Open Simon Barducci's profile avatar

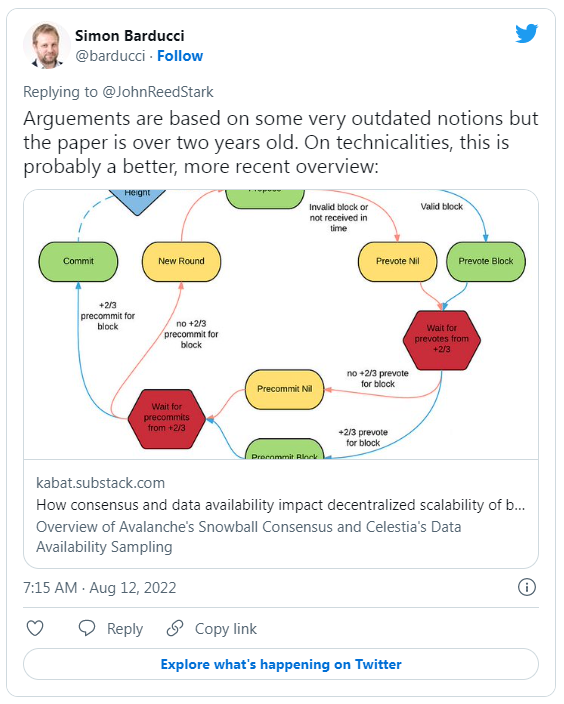point(46,45)
